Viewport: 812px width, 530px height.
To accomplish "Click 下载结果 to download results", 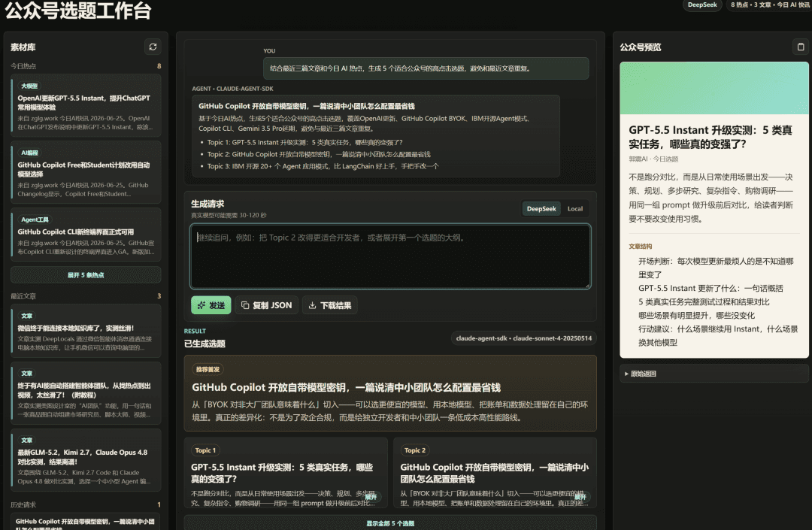I will pyautogui.click(x=330, y=305).
